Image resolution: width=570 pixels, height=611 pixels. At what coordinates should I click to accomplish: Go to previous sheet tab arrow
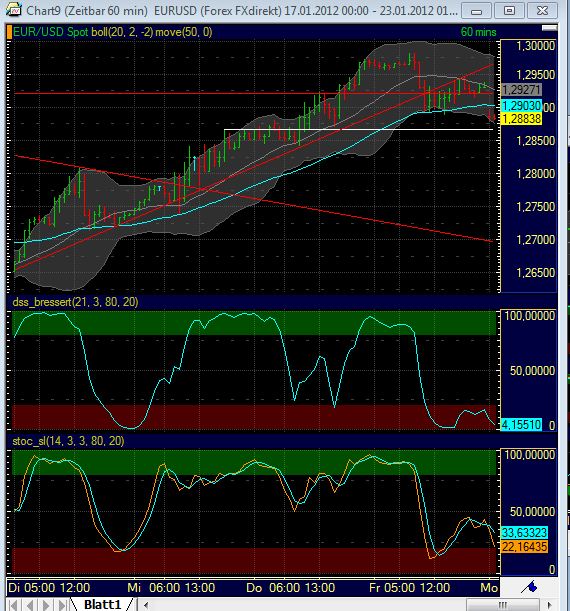click(x=29, y=605)
